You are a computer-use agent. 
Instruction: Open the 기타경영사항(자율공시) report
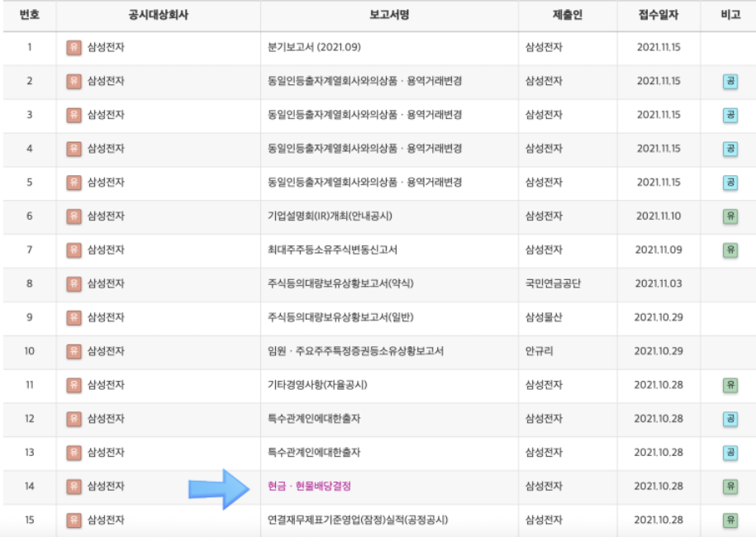tap(318, 385)
